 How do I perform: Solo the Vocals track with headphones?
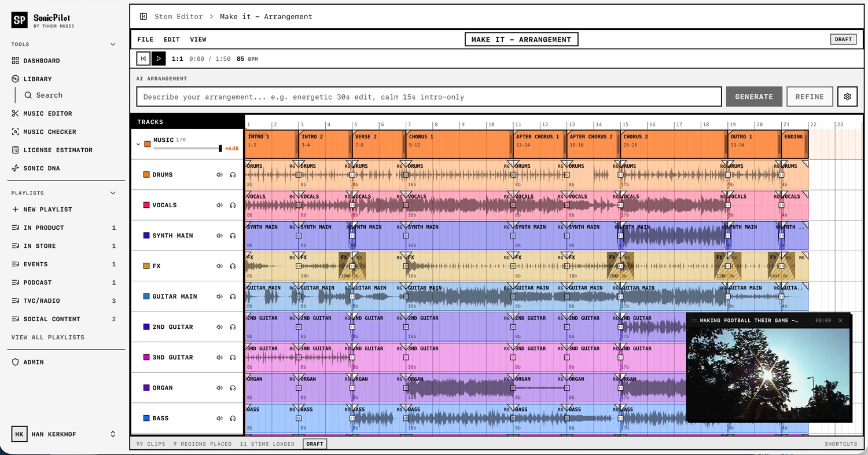(233, 206)
